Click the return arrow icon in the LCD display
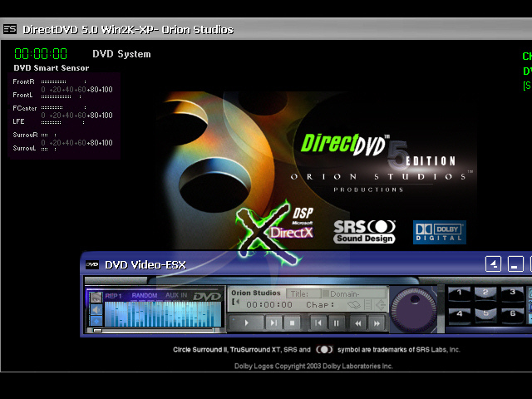 point(381,305)
